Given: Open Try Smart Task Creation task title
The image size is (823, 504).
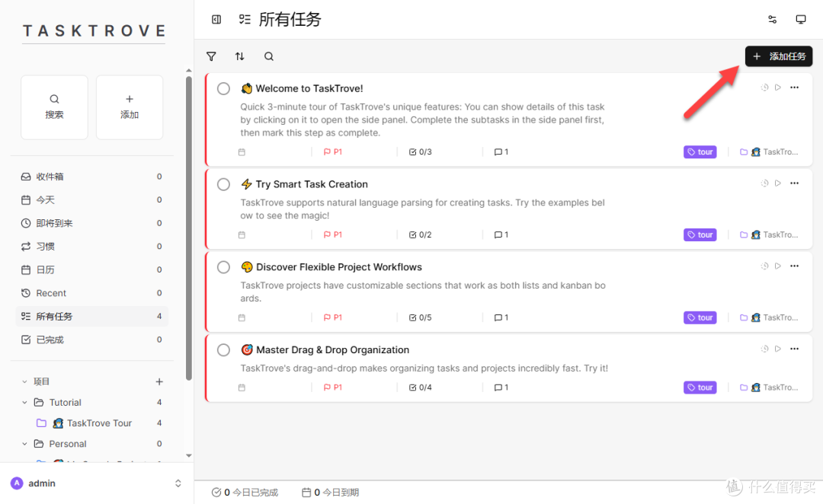Looking at the screenshot, I should (312, 184).
